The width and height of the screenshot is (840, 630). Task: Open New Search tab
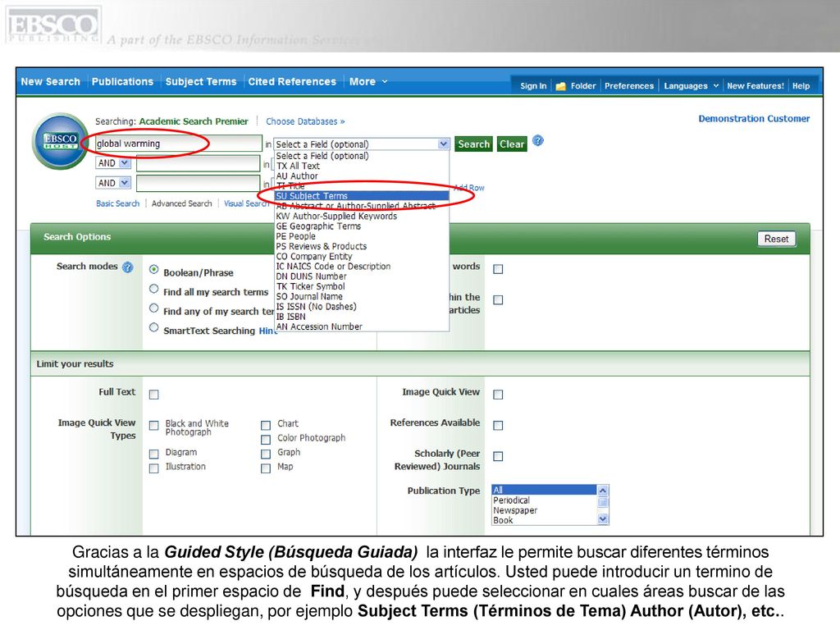(x=50, y=82)
